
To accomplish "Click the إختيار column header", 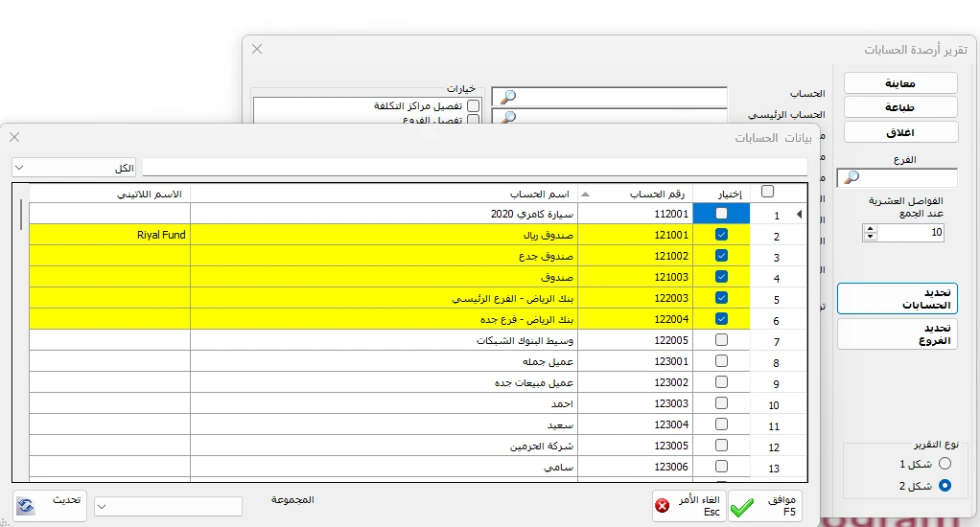I will coord(722,195).
